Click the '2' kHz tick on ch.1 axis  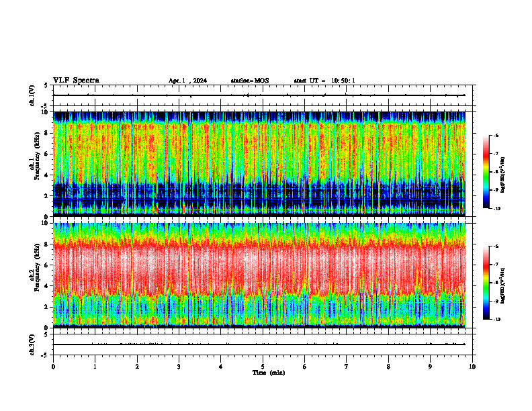click(x=47, y=196)
